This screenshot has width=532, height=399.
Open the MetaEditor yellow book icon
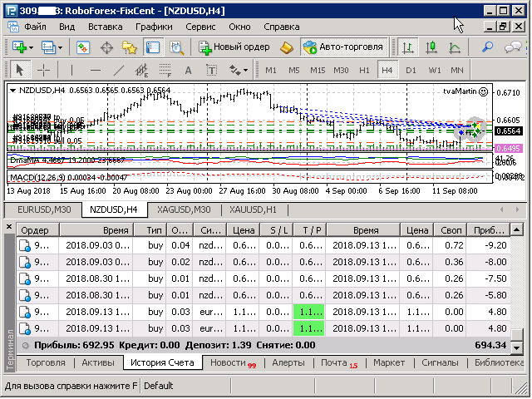(x=287, y=47)
